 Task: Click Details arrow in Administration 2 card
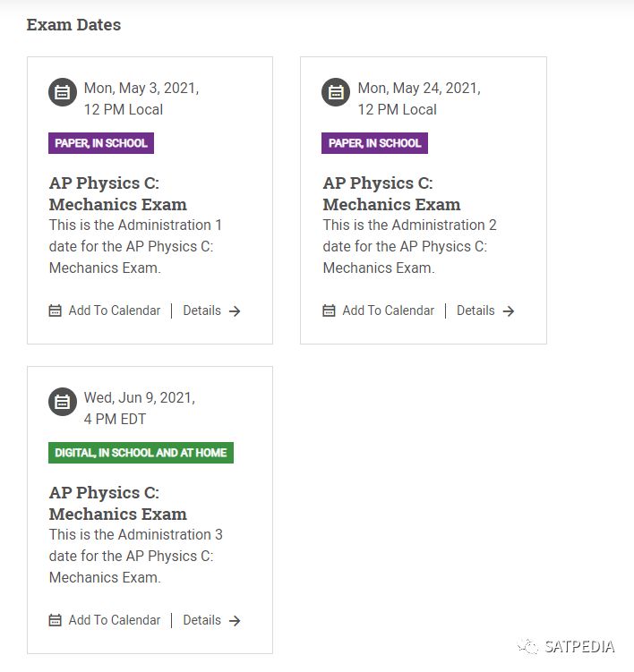tap(508, 311)
